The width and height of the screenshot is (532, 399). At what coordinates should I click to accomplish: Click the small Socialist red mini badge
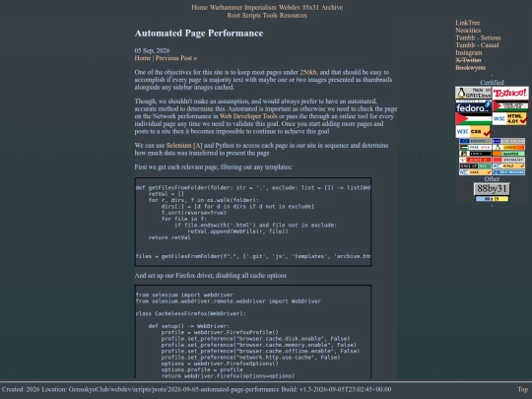click(x=508, y=160)
